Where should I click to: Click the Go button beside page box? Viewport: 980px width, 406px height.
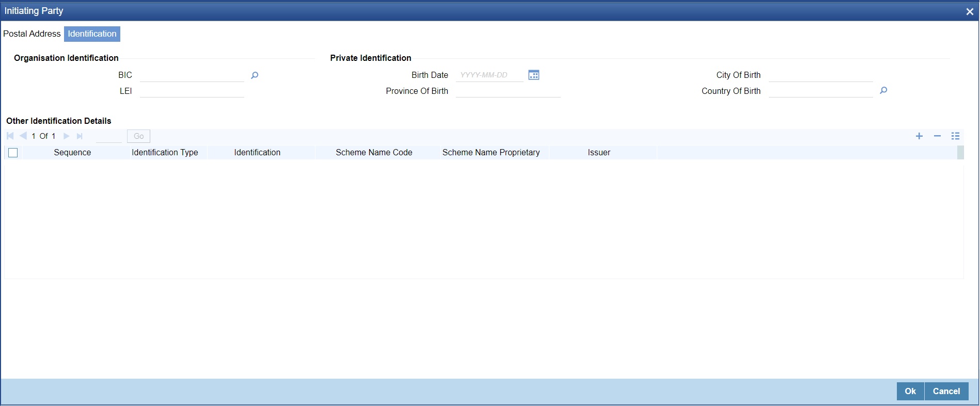tap(138, 136)
